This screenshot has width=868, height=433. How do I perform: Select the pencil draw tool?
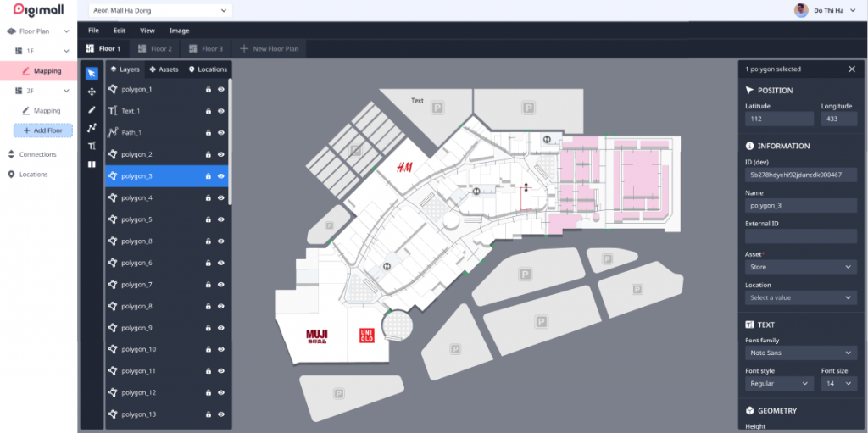point(92,109)
